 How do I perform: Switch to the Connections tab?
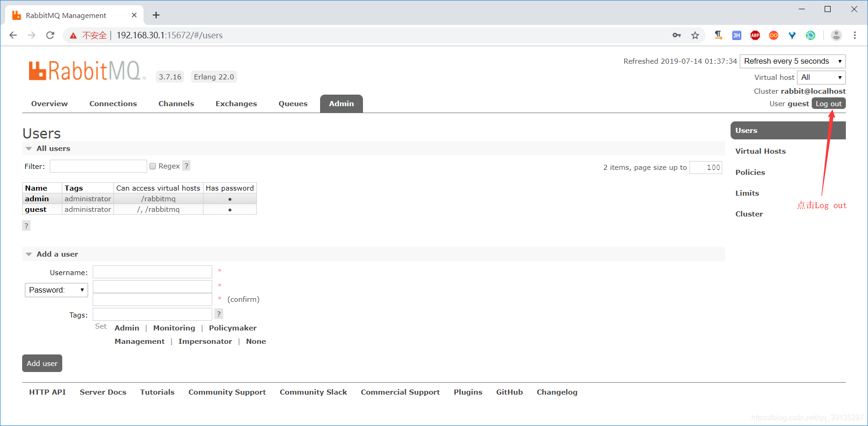[x=113, y=104]
